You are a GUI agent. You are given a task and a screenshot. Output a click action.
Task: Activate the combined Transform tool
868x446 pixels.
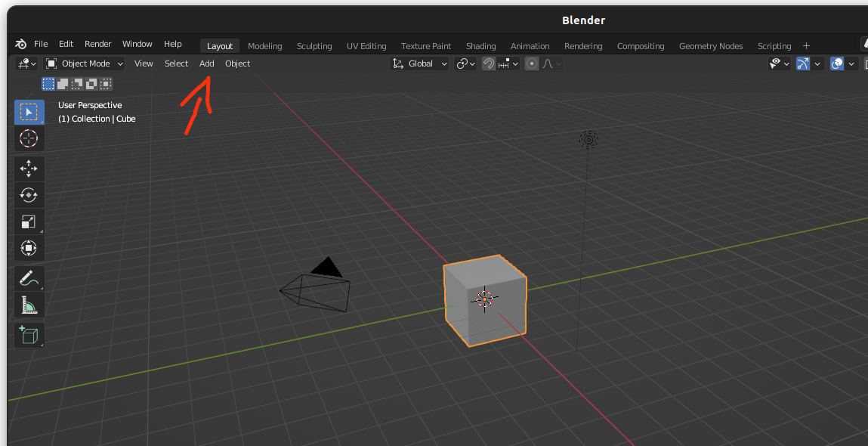[29, 247]
